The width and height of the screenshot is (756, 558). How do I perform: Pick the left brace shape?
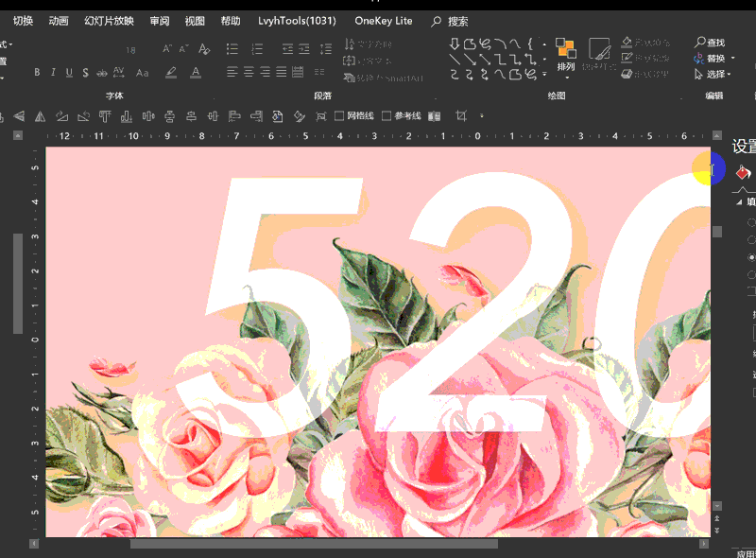530,44
